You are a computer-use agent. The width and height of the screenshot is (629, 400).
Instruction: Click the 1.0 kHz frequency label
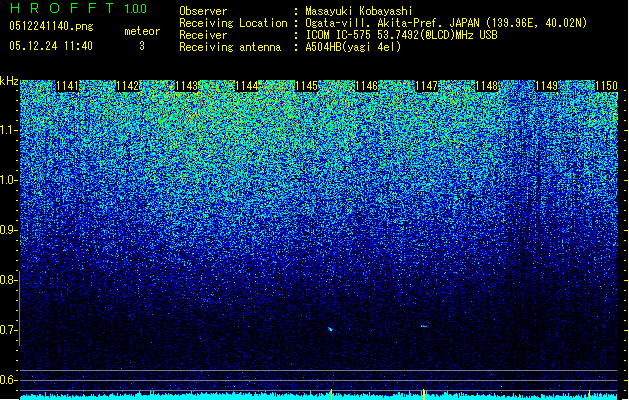pyautogui.click(x=9, y=180)
